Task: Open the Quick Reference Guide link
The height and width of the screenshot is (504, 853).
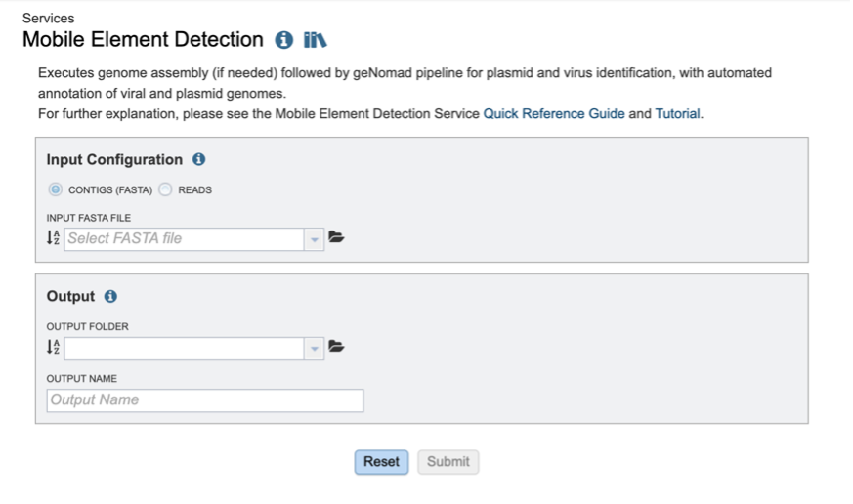Action: [554, 113]
